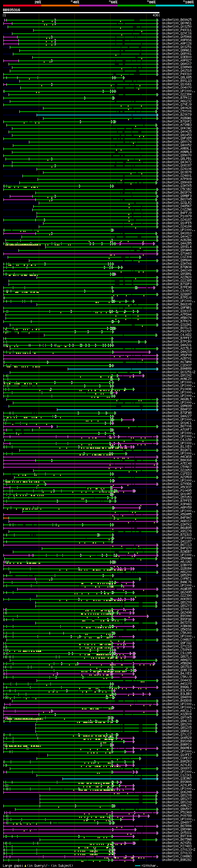
Task: Select hit label UniRef100_Q7UA83
Action: (x=177, y=254)
